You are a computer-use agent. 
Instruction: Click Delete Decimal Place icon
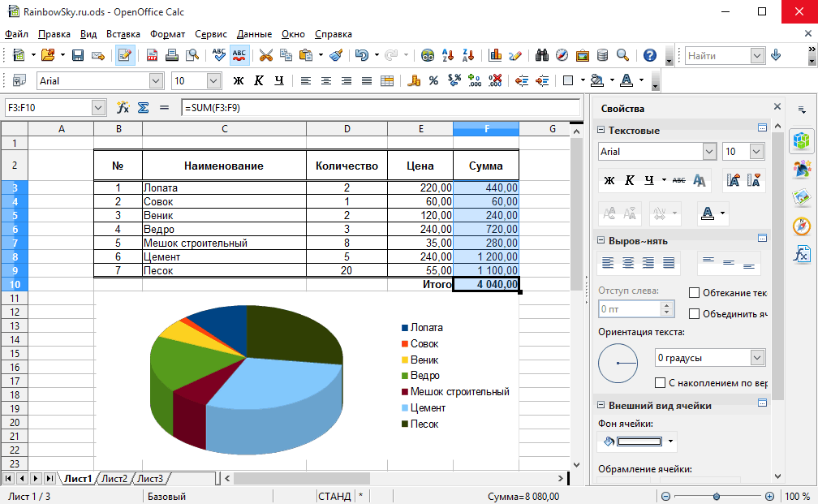tap(495, 81)
